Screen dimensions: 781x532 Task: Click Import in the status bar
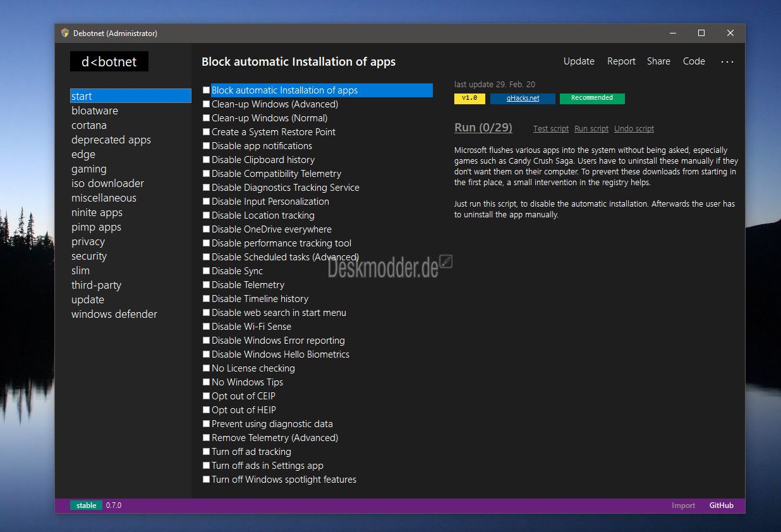[x=683, y=505]
